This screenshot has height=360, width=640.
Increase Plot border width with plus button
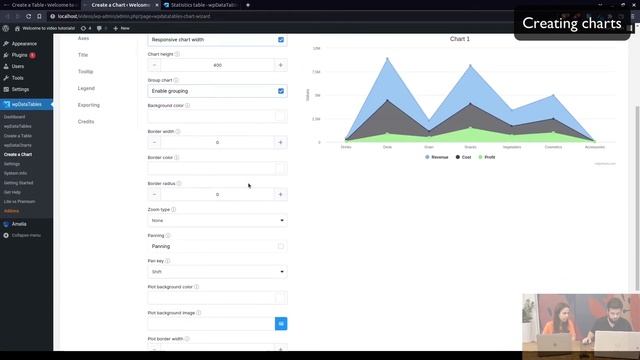(280, 349)
